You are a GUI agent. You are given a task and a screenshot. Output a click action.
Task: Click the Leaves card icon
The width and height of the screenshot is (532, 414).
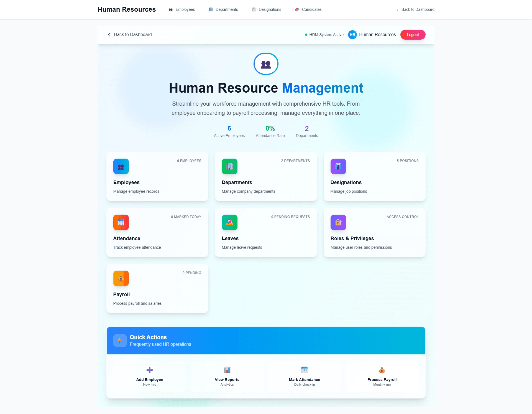click(x=229, y=222)
